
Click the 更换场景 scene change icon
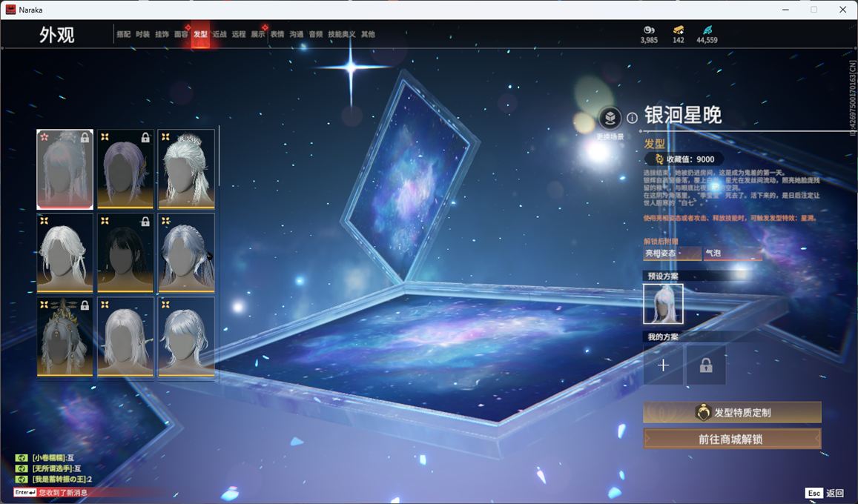coord(610,119)
